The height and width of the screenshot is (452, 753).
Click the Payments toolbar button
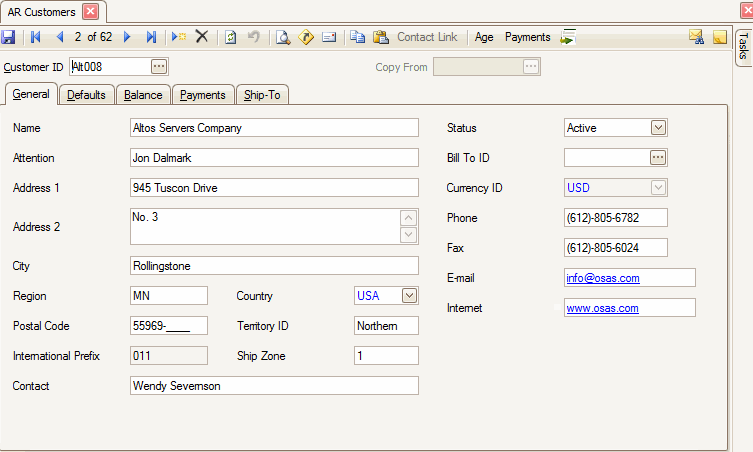[527, 37]
